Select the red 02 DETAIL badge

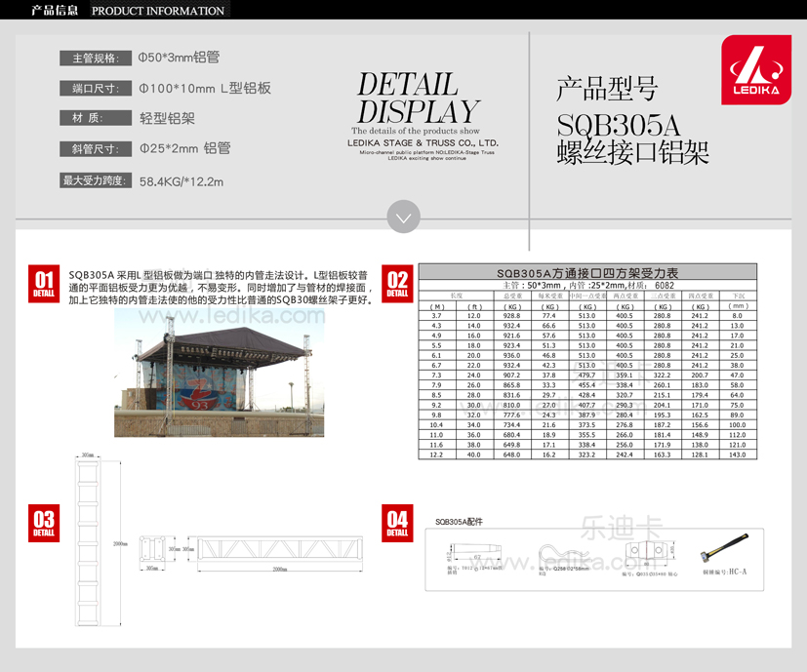pos(397,284)
